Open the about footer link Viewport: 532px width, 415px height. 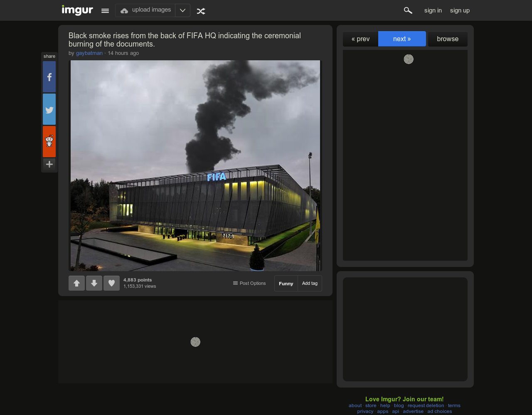pos(355,405)
